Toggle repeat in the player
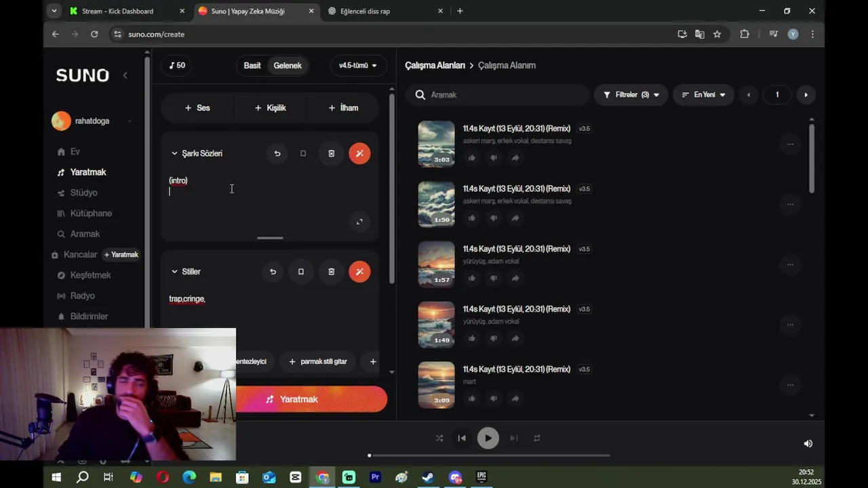 click(537, 439)
